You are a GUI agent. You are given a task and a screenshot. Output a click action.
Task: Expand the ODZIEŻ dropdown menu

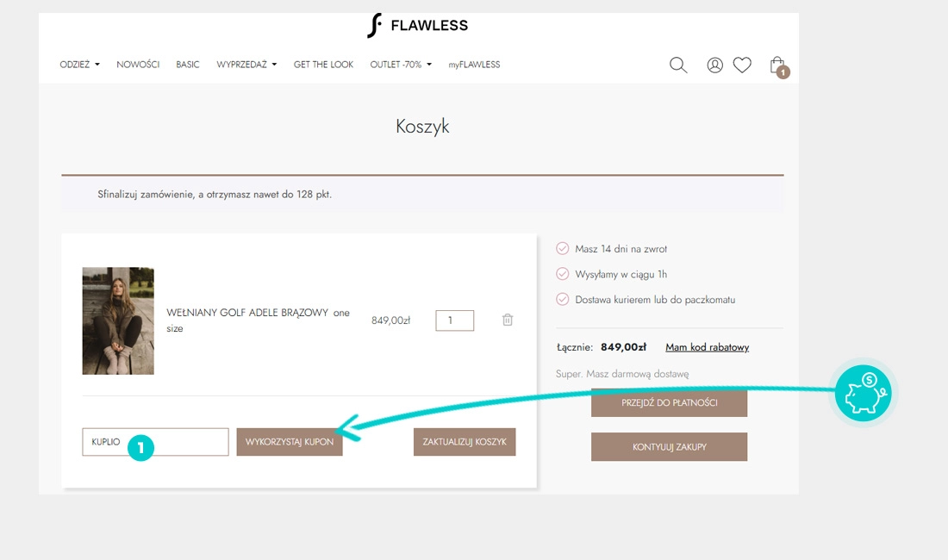(79, 65)
